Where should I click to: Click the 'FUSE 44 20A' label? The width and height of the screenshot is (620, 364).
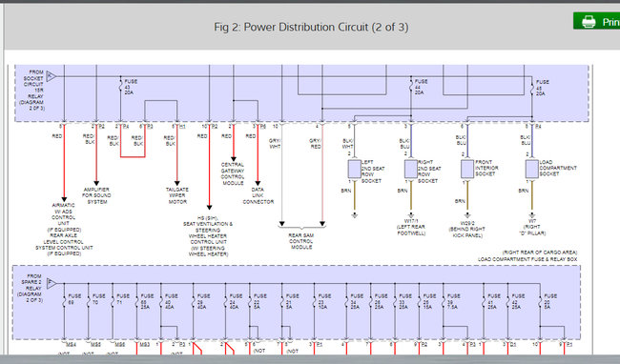[x=421, y=87]
